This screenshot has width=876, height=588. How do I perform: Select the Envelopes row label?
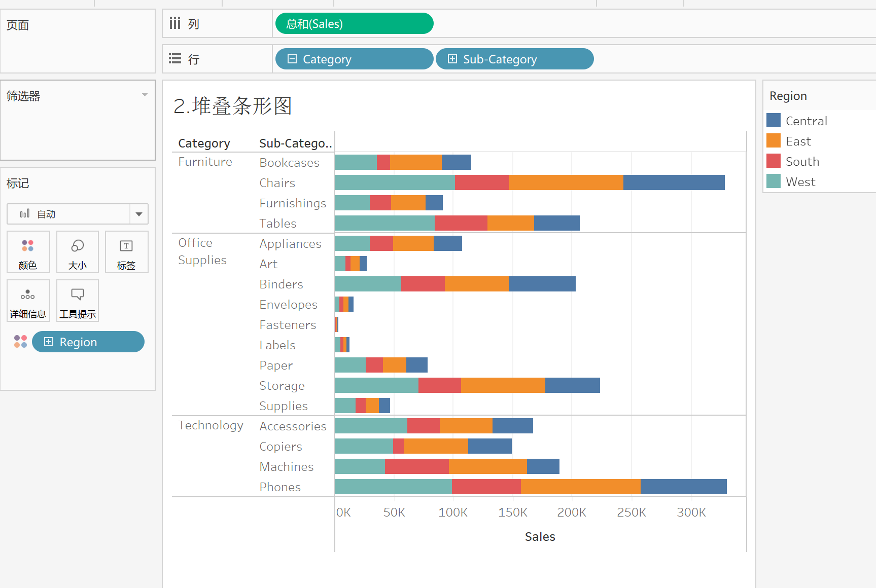coord(288,305)
